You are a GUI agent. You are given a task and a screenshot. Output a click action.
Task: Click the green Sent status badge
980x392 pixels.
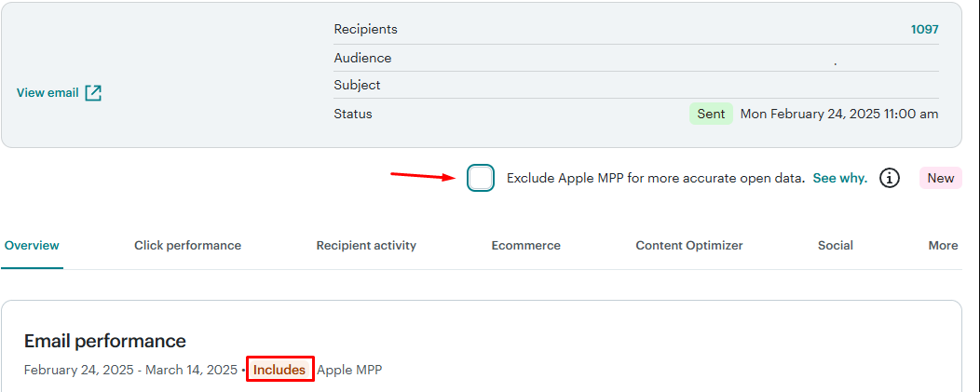tap(712, 114)
